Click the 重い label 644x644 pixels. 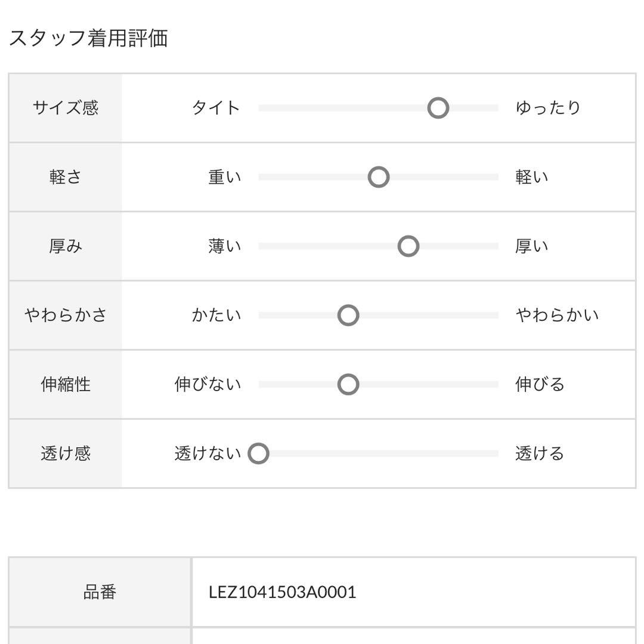click(x=224, y=177)
